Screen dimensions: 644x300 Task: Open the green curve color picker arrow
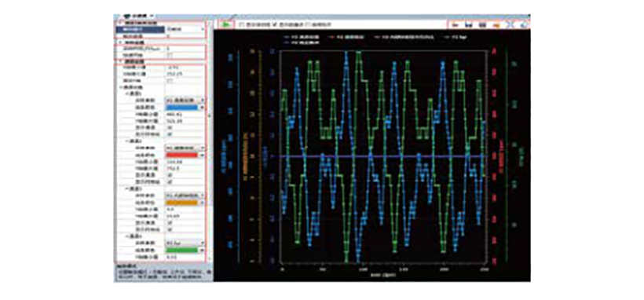203,250
